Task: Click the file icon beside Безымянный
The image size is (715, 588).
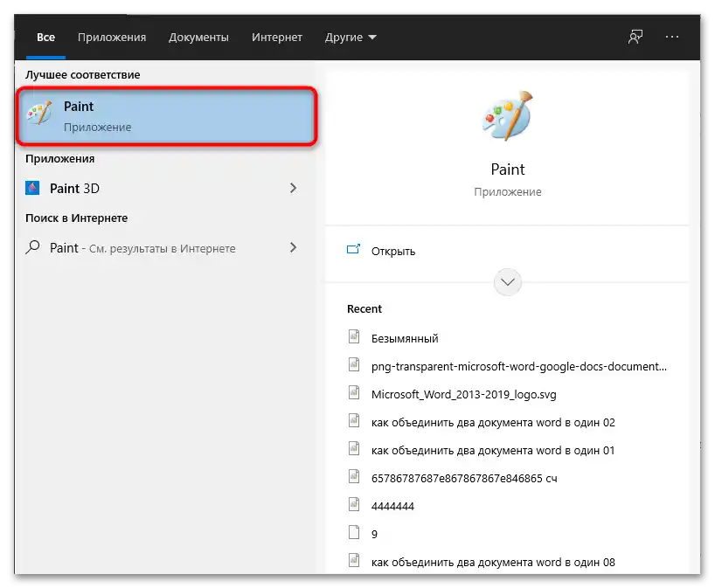Action: point(354,336)
